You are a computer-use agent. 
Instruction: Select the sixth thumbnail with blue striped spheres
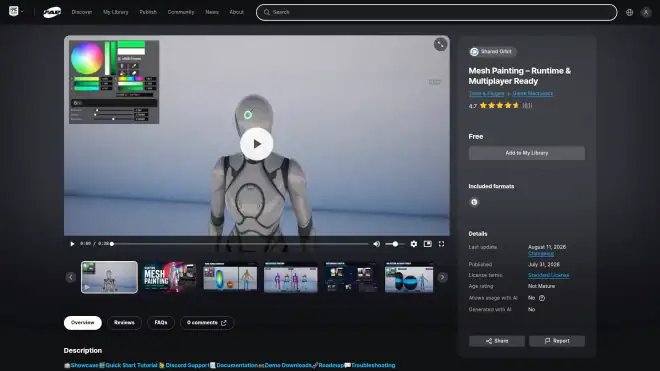point(409,277)
